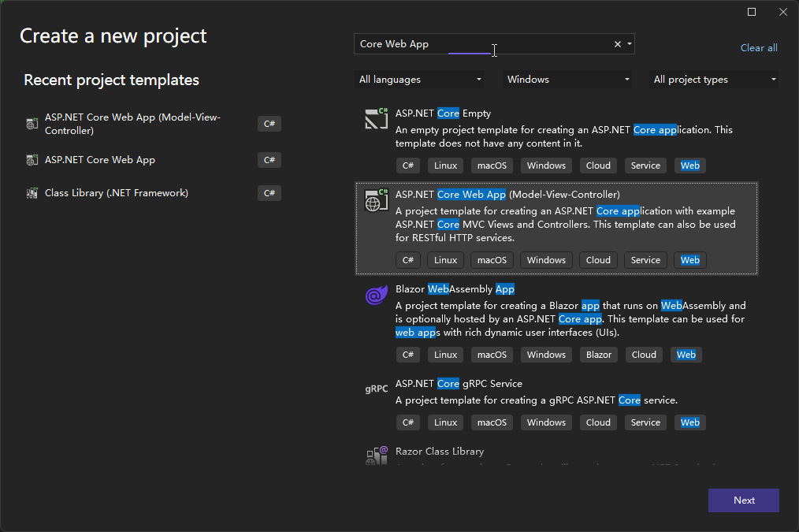Click the ASP.NET Core Empty template icon

pyautogui.click(x=377, y=118)
